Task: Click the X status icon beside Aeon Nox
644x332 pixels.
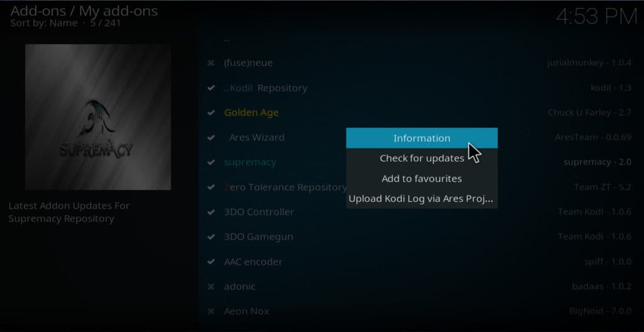Action: tap(211, 311)
